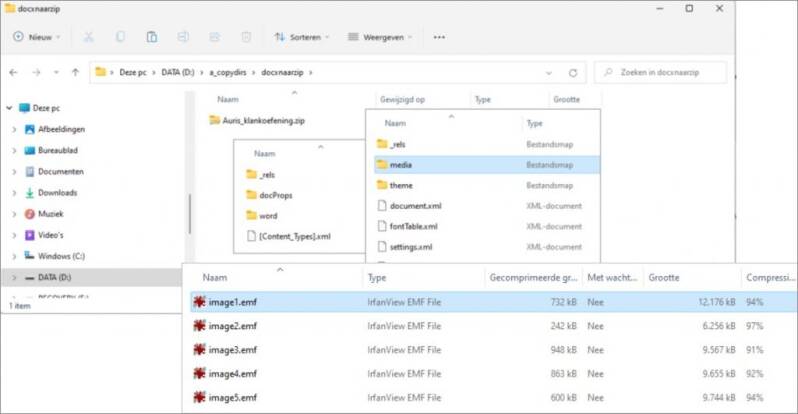This screenshot has height=414, width=798.
Task: Open the Weergeven view menu
Action: pyautogui.click(x=381, y=37)
